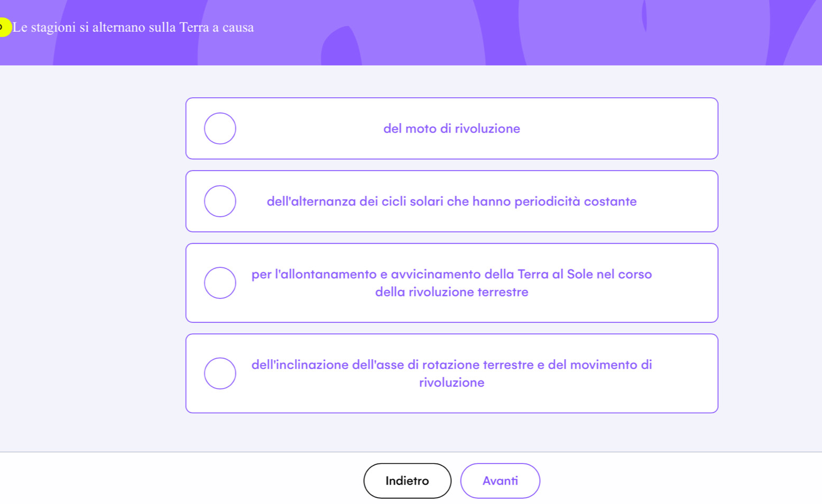Click the answer text 'del moto di rivoluzione'
Screen dimensions: 822x504
point(451,128)
